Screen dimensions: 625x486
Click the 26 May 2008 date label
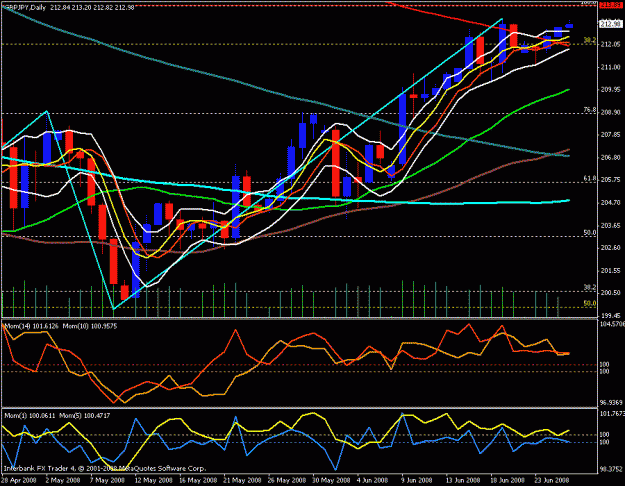pyautogui.click(x=287, y=480)
